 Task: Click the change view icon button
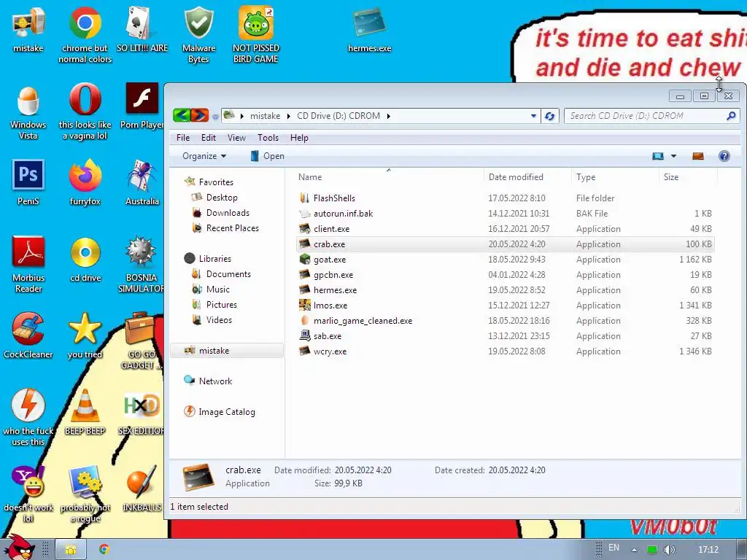pos(658,156)
